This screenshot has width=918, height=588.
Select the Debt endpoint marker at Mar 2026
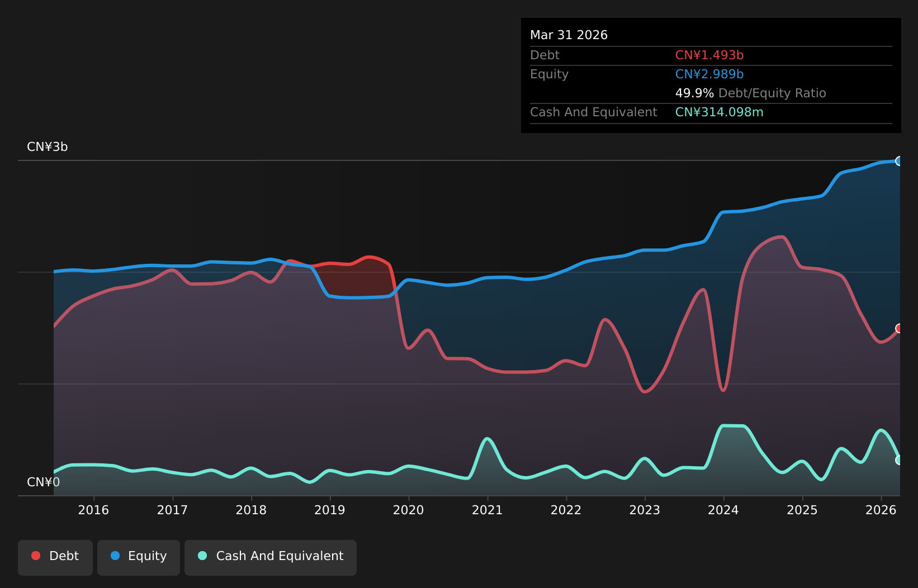pyautogui.click(x=900, y=328)
